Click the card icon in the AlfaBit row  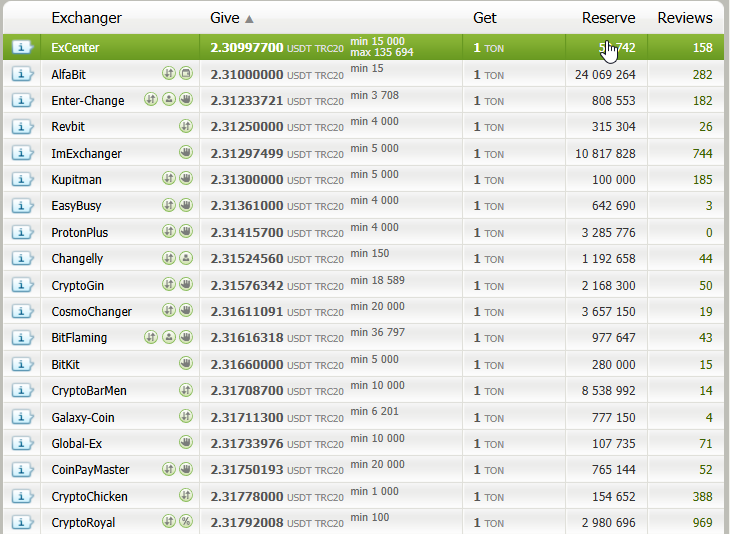pos(185,74)
